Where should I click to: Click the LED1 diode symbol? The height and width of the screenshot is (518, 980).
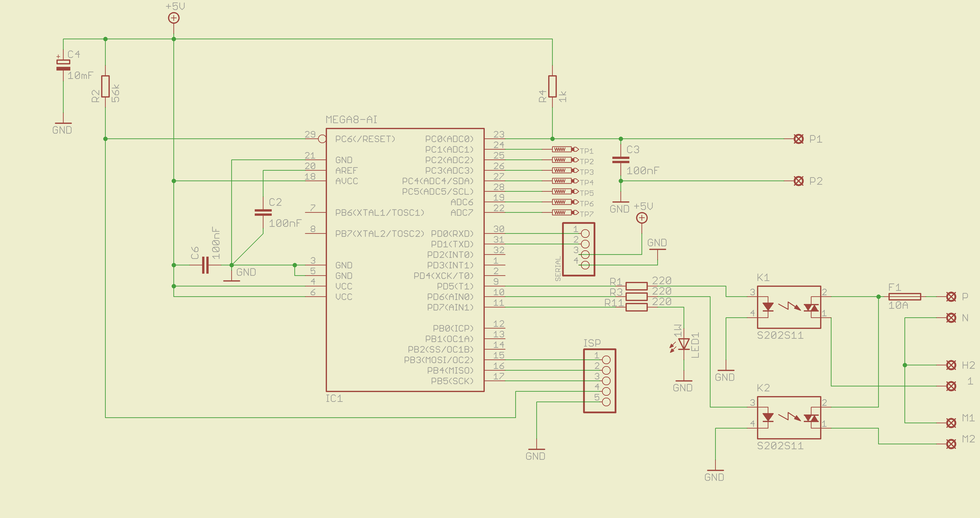click(684, 344)
